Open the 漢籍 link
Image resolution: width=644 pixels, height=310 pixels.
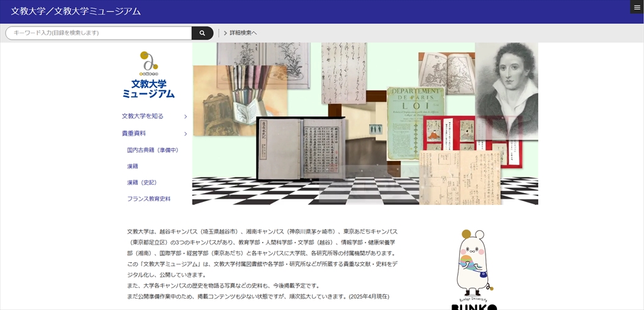[133, 166]
